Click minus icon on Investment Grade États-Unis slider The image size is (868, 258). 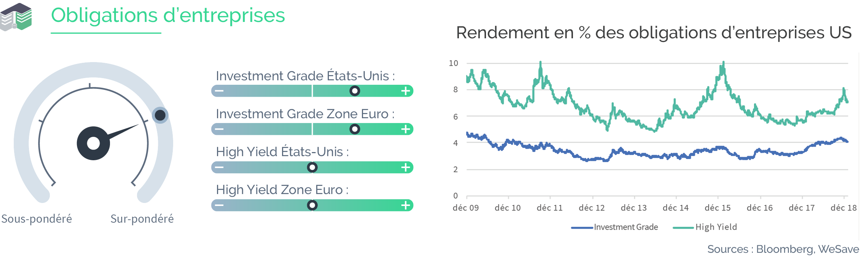[x=219, y=91]
